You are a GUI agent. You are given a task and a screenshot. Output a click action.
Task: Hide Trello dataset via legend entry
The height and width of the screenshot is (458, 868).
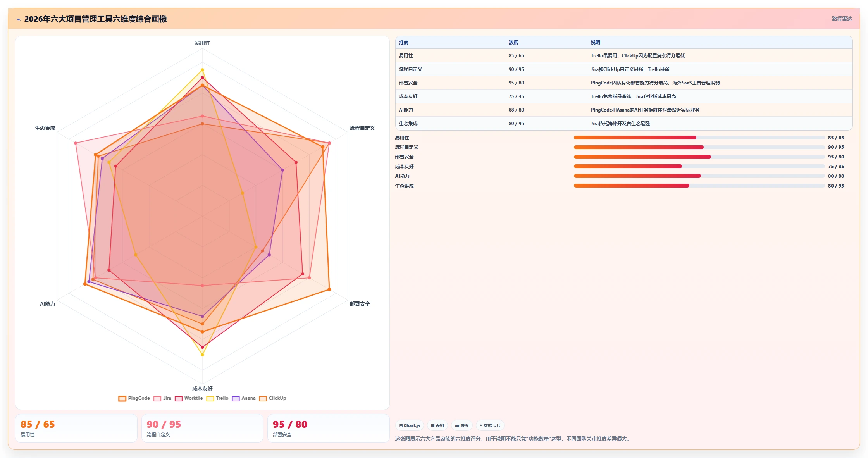pyautogui.click(x=217, y=398)
